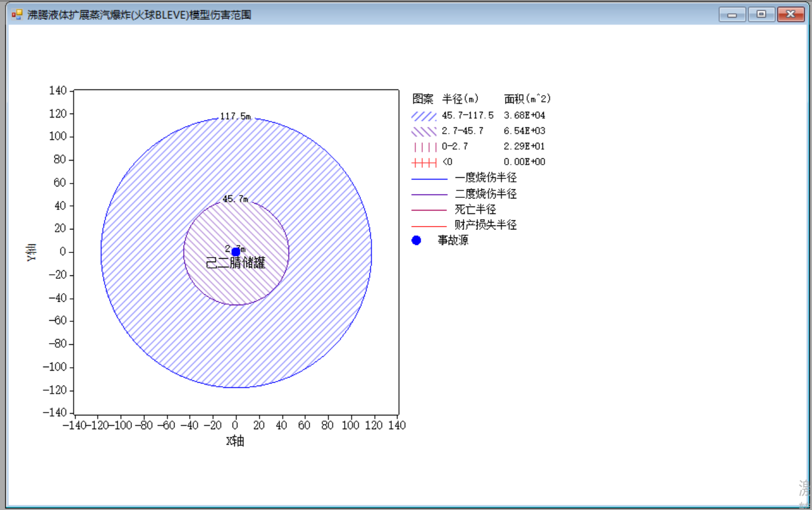Click the <0 cross pattern swatch
The height and width of the screenshot is (510, 812).
pos(424,162)
